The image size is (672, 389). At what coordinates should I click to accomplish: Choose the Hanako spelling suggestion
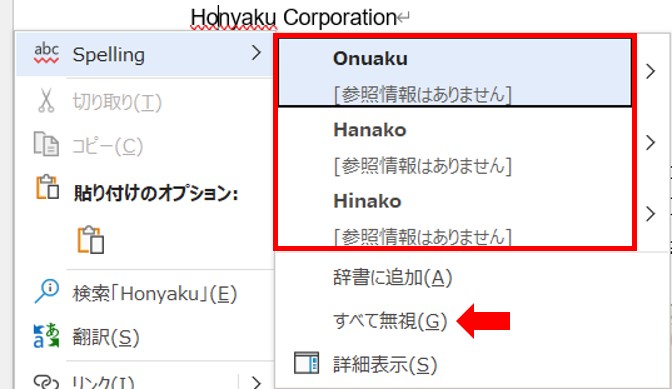455,143
